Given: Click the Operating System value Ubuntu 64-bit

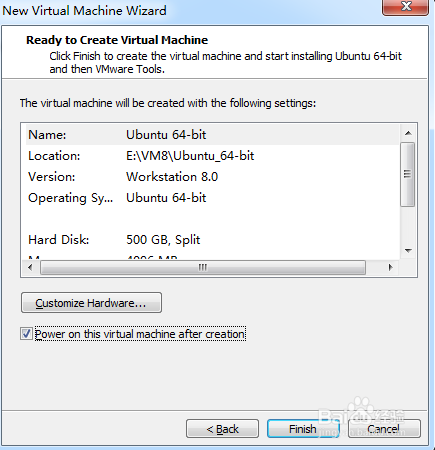Looking at the screenshot, I should pyautogui.click(x=166, y=198).
